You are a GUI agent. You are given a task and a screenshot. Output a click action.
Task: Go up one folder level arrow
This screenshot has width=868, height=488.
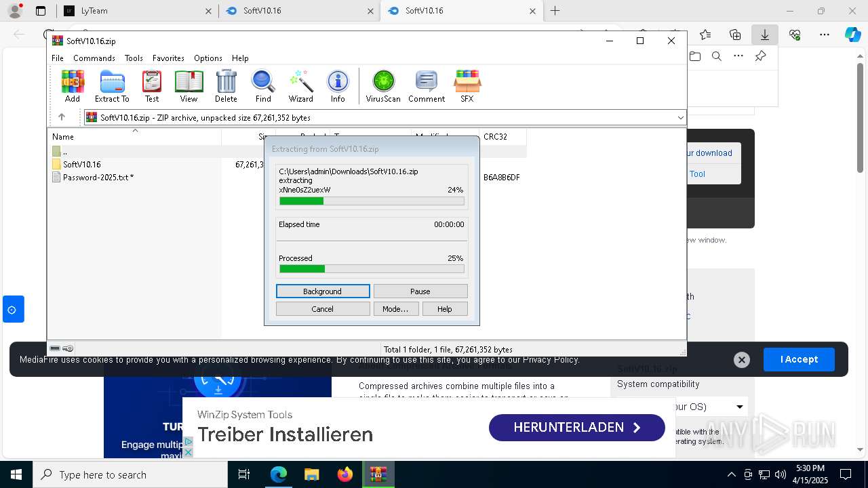[62, 117]
